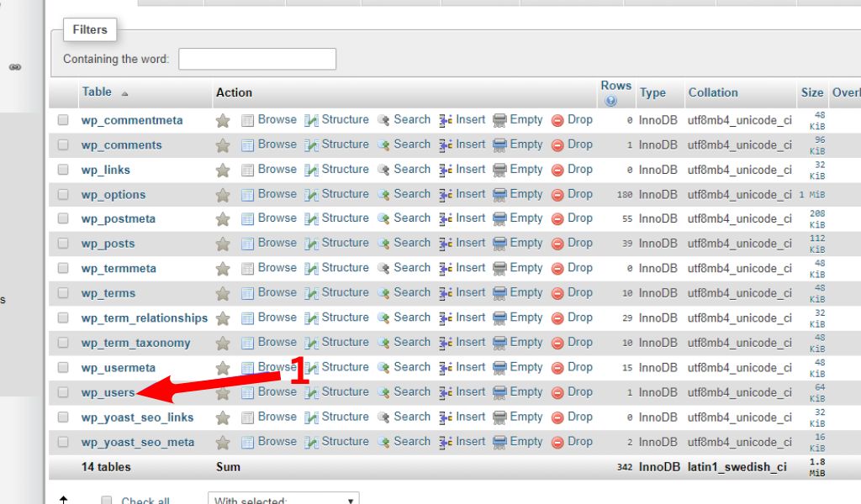Click the Empty icon for wp_termmeta
The height and width of the screenshot is (504, 861).
499,269
